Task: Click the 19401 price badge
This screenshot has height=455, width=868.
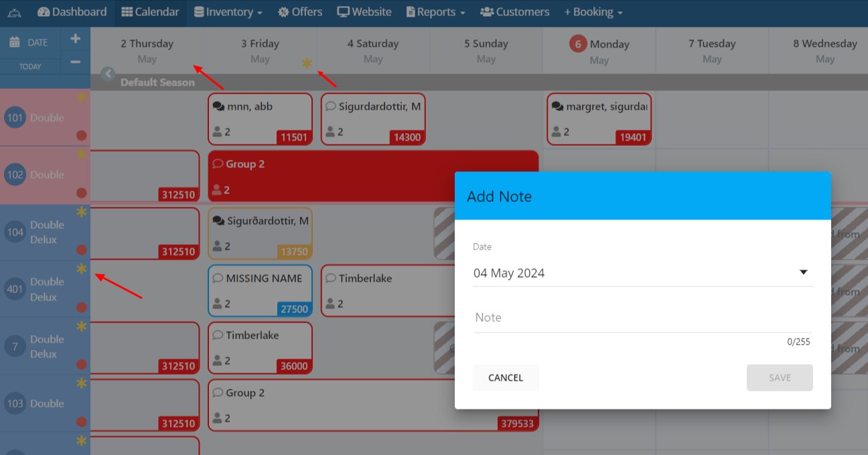Action: [x=633, y=138]
